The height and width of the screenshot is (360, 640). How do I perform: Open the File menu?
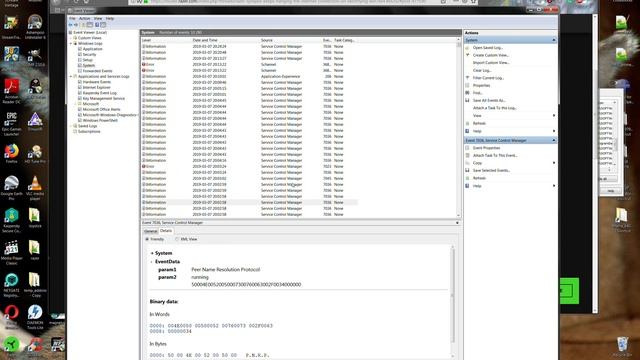72,18
